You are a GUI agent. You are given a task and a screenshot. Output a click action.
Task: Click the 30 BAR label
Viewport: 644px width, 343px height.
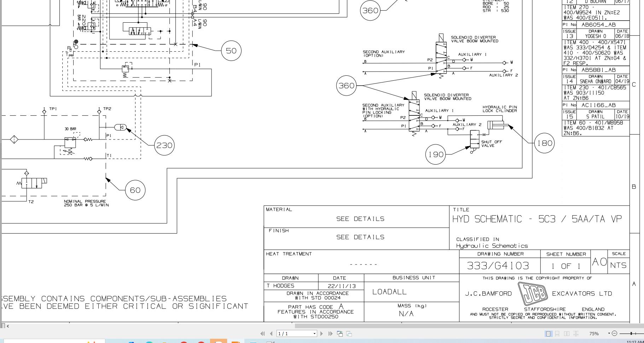(x=70, y=129)
